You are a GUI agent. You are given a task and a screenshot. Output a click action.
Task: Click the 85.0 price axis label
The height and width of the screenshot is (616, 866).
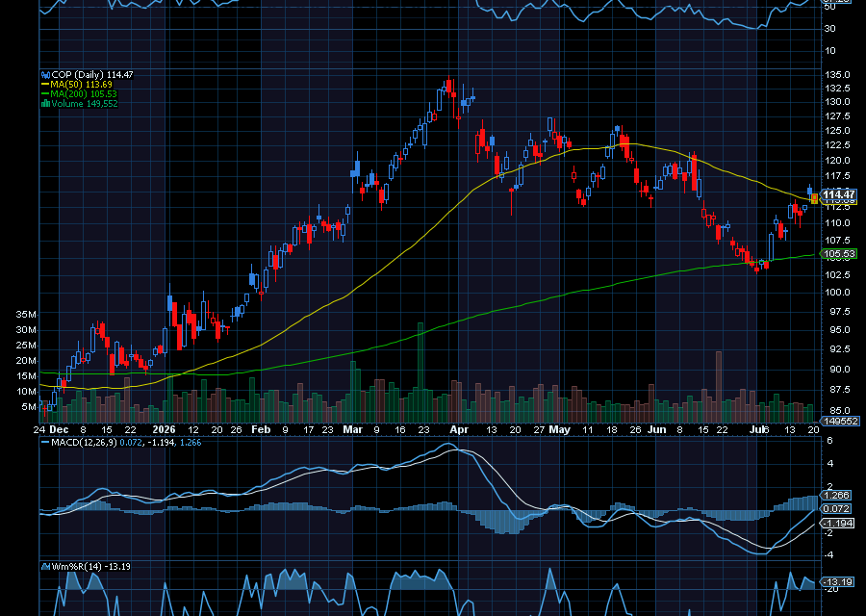click(839, 410)
